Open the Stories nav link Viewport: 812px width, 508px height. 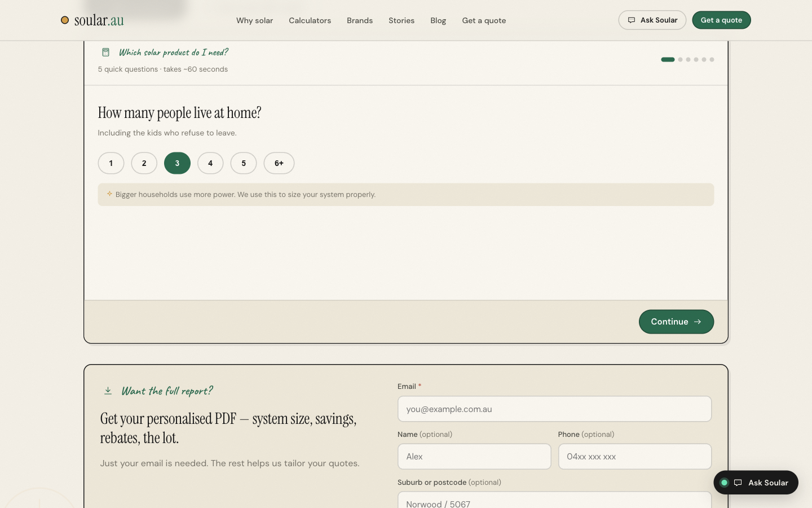tap(401, 20)
